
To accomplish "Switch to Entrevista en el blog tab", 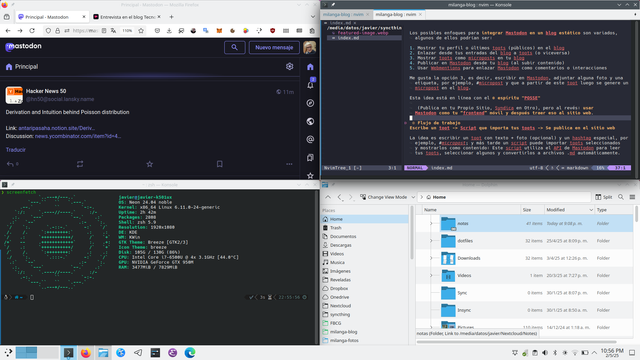I will (127, 17).
